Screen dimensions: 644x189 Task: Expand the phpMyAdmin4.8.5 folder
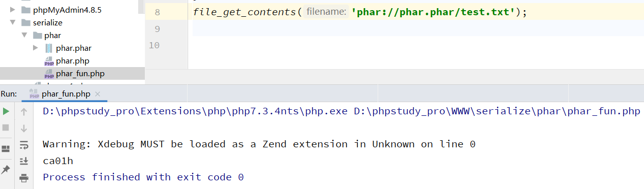12,10
